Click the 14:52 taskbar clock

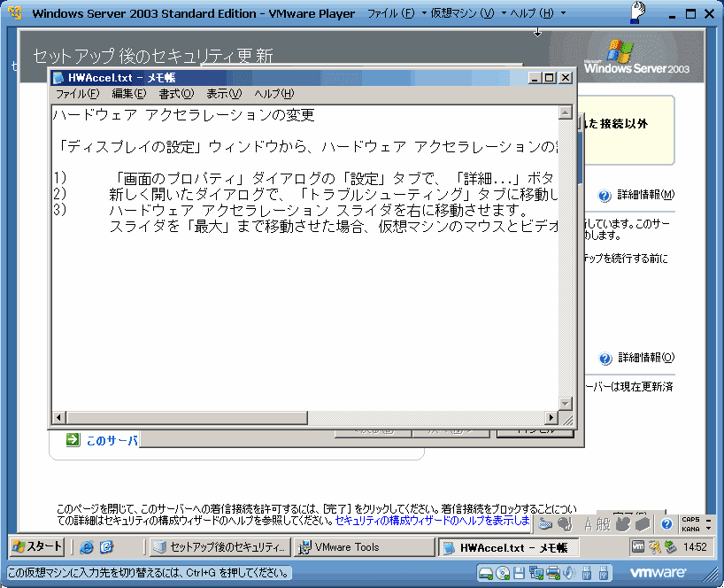695,547
